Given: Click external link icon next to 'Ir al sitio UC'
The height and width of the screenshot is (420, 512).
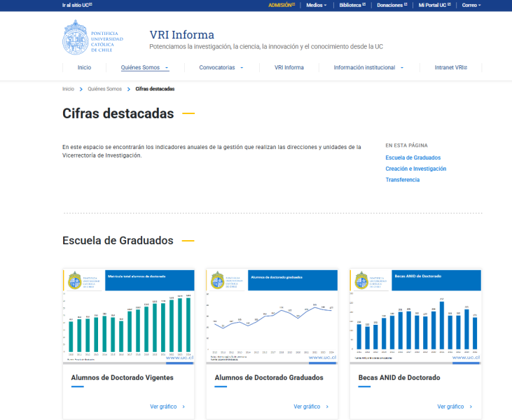Looking at the screenshot, I should (x=91, y=4).
